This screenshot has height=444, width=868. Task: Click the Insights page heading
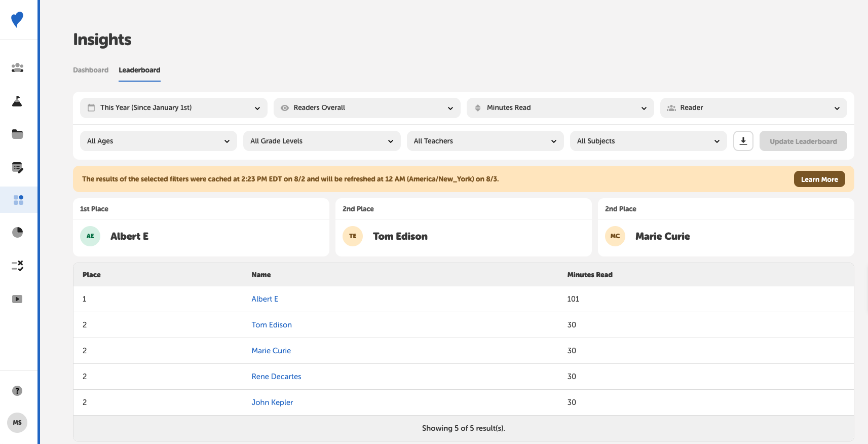point(102,40)
